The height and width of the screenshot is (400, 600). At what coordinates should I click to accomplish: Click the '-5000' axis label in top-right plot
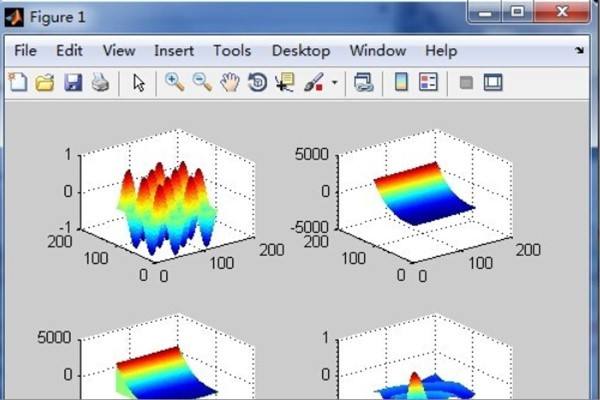[x=310, y=227]
